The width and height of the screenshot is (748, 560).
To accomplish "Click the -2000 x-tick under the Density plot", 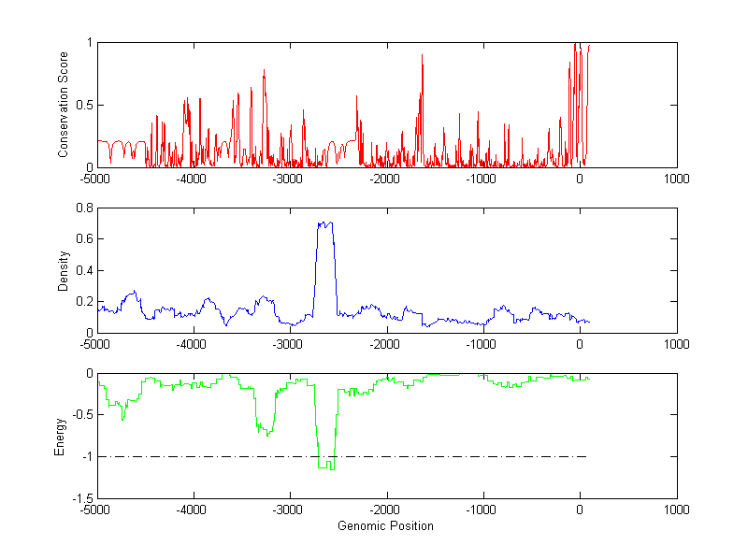I will pyautogui.click(x=385, y=343).
